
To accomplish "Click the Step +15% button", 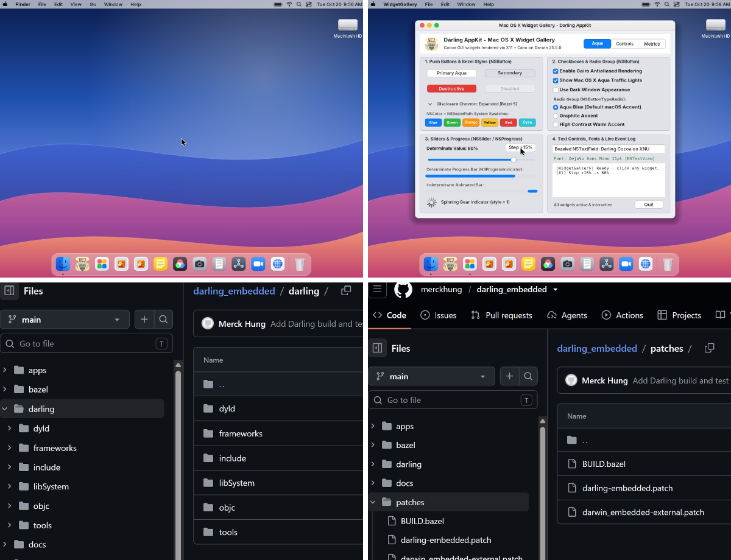I will [521, 147].
